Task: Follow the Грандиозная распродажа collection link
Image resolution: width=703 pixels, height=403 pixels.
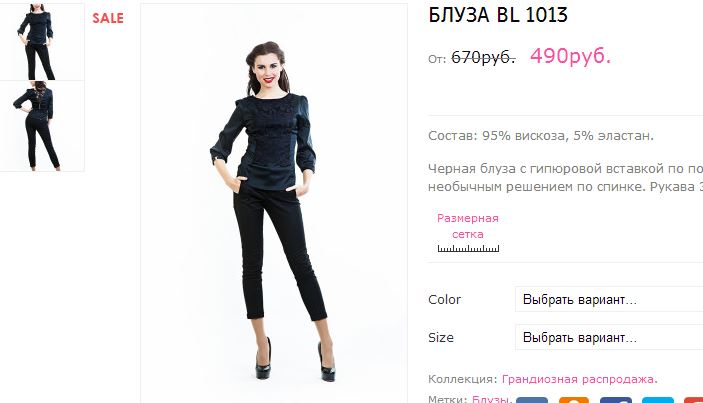Action: click(x=577, y=379)
